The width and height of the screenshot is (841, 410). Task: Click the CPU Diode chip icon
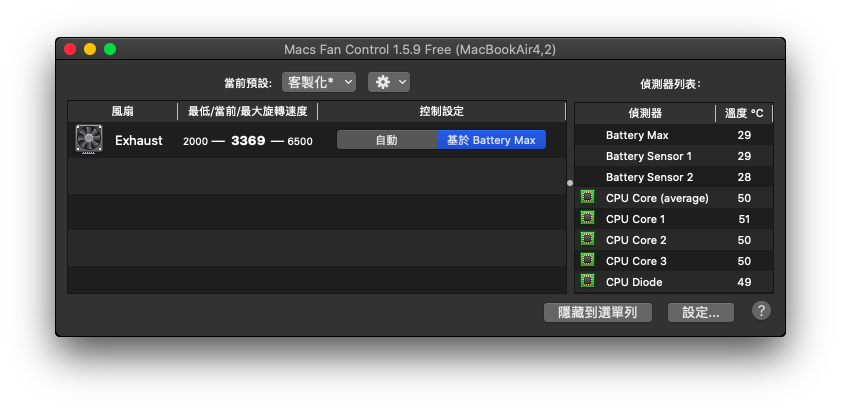[587, 282]
